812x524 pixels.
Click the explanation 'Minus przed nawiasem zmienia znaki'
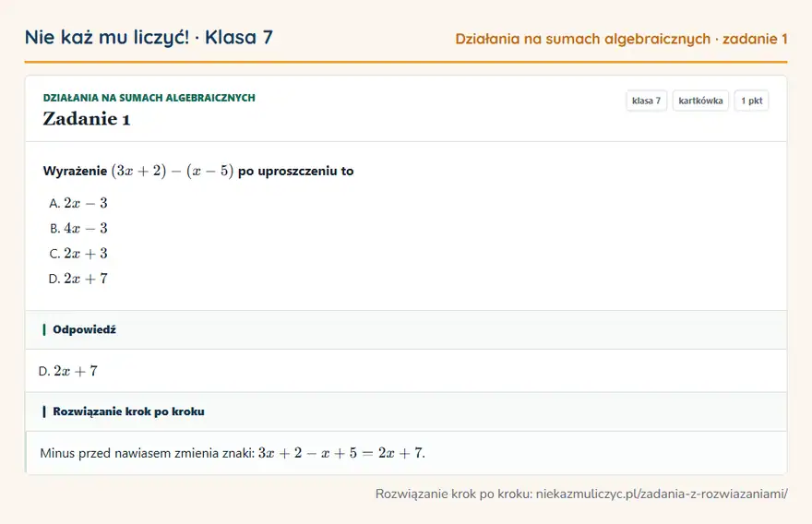click(x=148, y=453)
